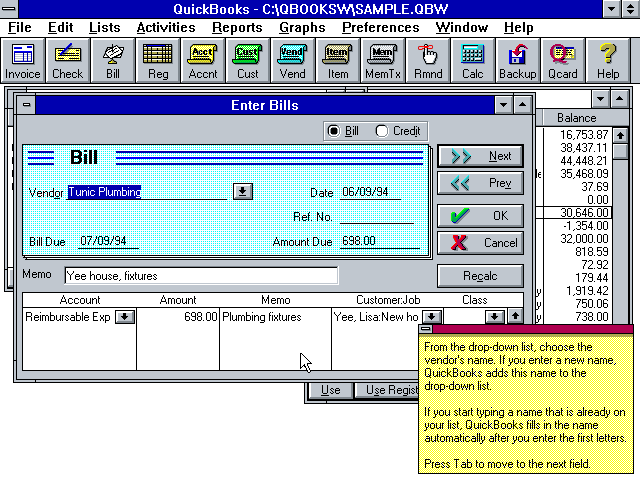The height and width of the screenshot is (480, 640).
Task: Expand the Vendor drop-down list
Action: [x=243, y=191]
